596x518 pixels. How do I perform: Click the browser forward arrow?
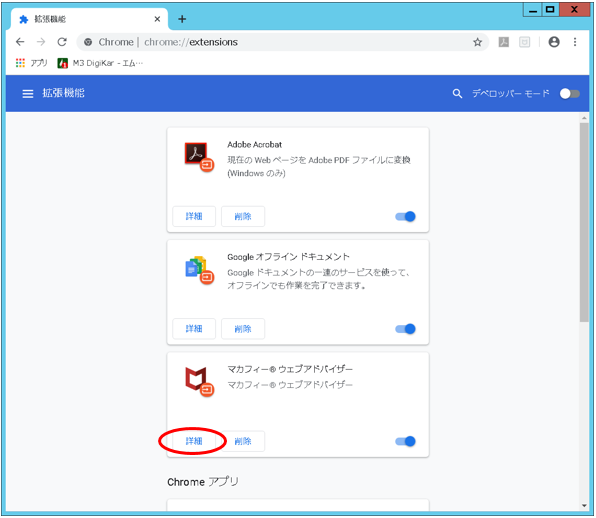click(x=41, y=42)
